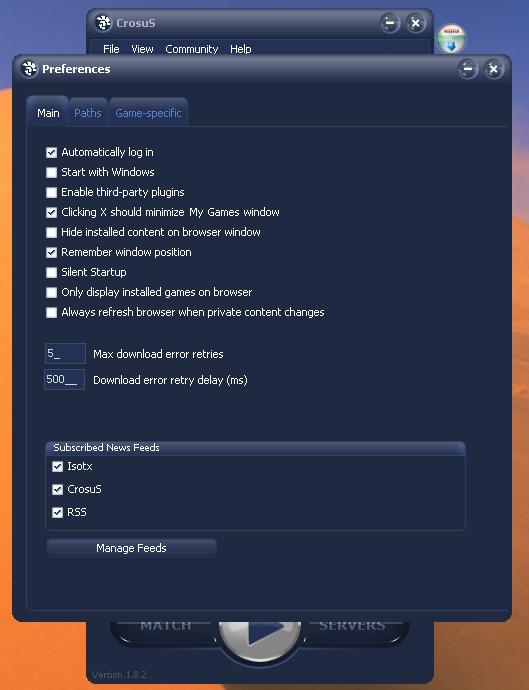Uncheck Automatically log in
Viewport: 529px width, 690px height.
click(51, 152)
